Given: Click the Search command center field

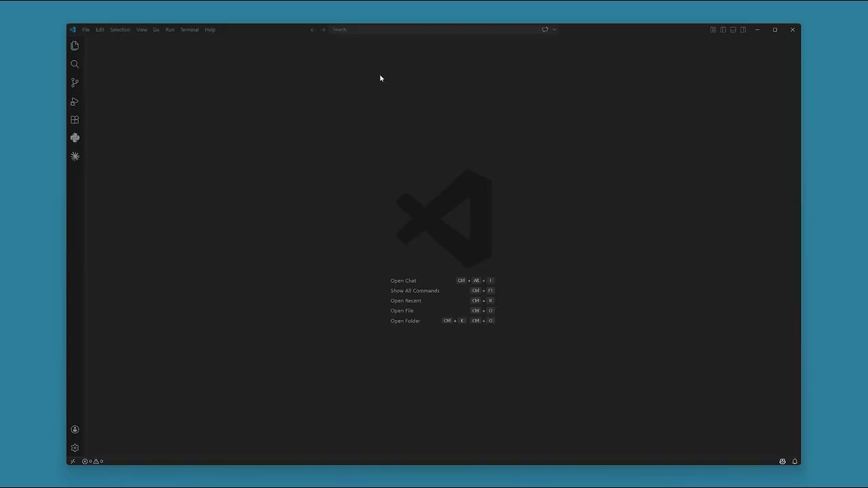Looking at the screenshot, I should pos(434,30).
